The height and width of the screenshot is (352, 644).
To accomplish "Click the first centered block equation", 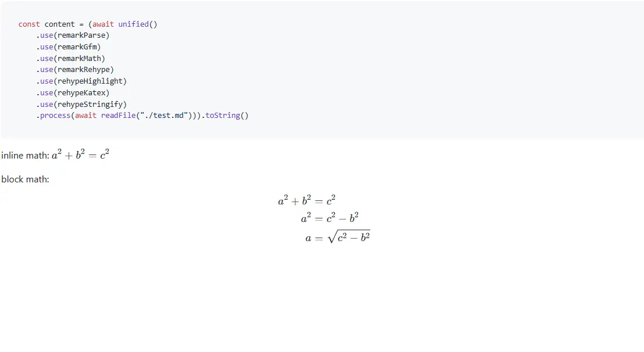I will [x=307, y=201].
